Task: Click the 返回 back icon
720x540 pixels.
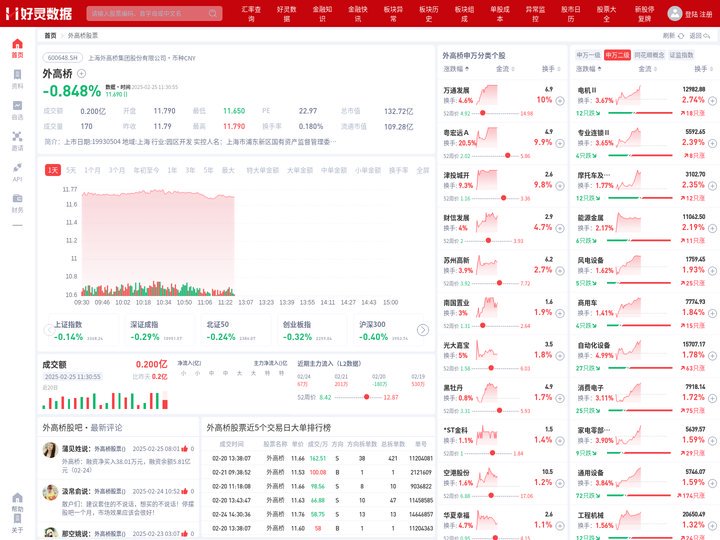Action: click(707, 36)
